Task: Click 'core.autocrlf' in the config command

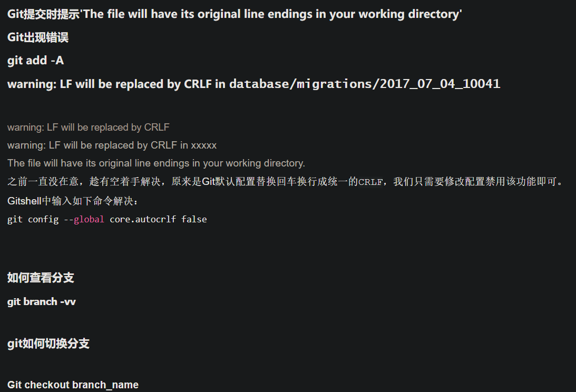Action: click(143, 219)
